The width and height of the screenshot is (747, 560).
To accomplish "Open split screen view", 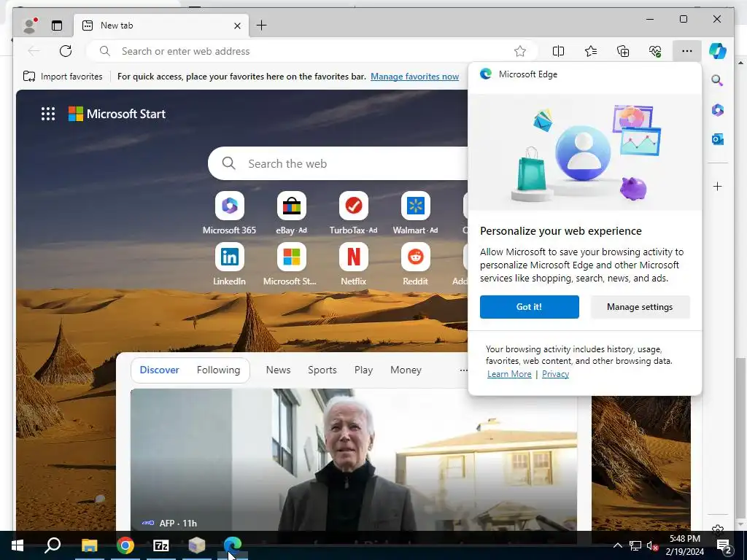I will click(558, 51).
